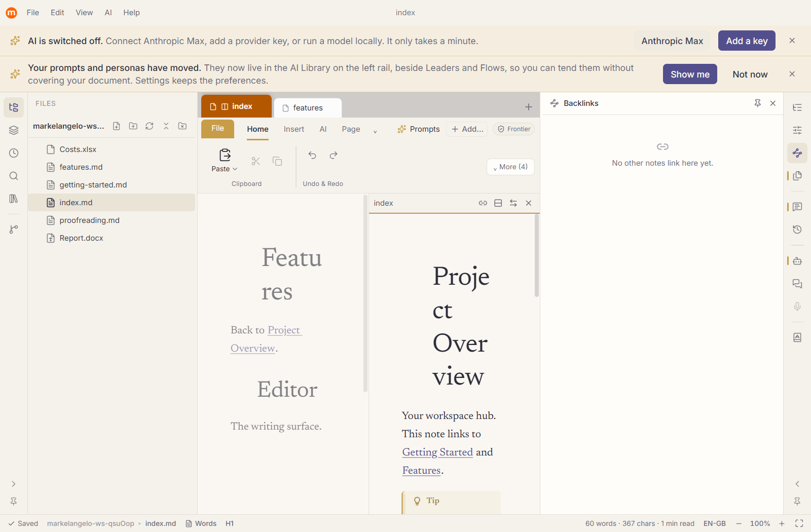This screenshot has height=532, width=811.
Task: Collapse the right rail chevron
Action: (x=797, y=484)
